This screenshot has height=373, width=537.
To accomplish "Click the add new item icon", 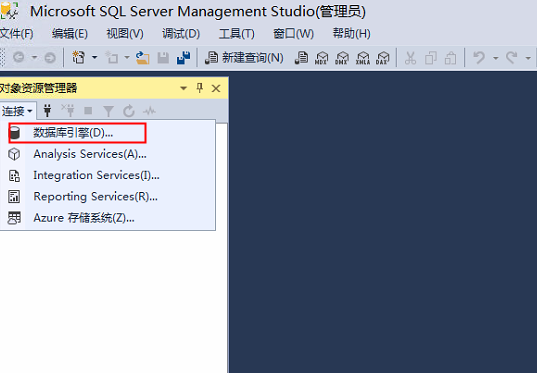I will tap(111, 57).
